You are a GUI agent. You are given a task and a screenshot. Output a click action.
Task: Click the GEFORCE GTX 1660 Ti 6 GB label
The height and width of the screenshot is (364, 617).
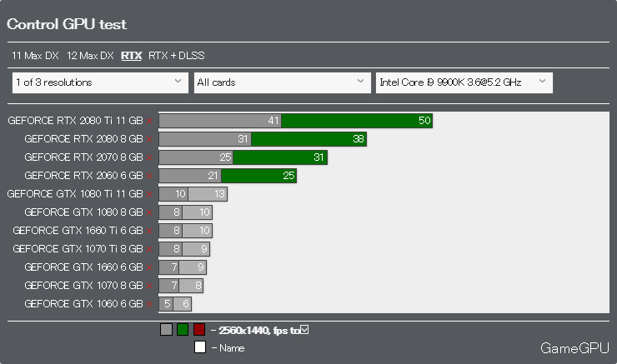[78, 231]
